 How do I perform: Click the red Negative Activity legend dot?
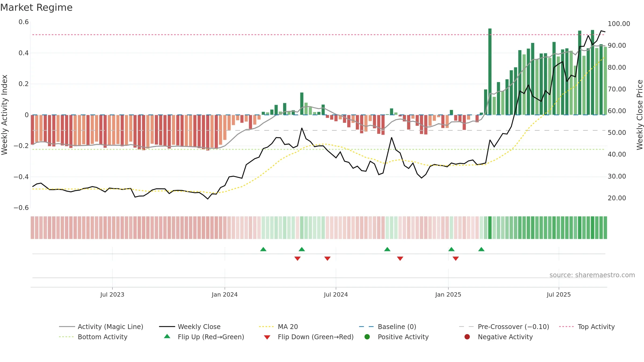tap(467, 337)
